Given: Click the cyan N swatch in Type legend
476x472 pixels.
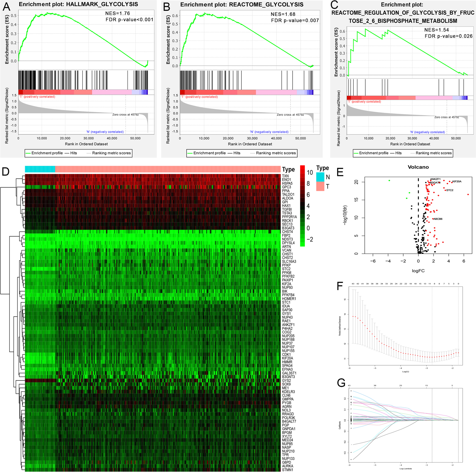Looking at the screenshot, I should (x=320, y=177).
